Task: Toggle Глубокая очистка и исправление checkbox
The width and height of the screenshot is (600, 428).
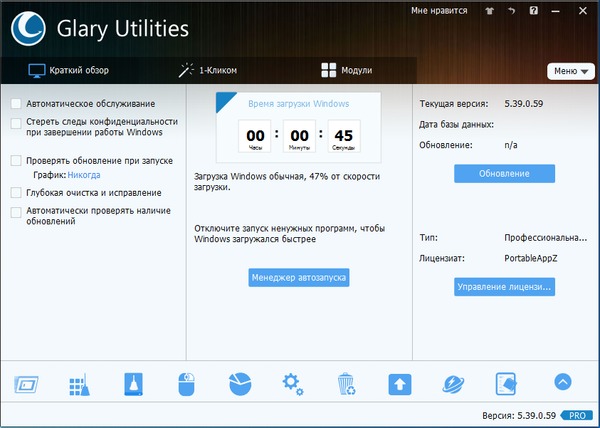Action: [16, 192]
